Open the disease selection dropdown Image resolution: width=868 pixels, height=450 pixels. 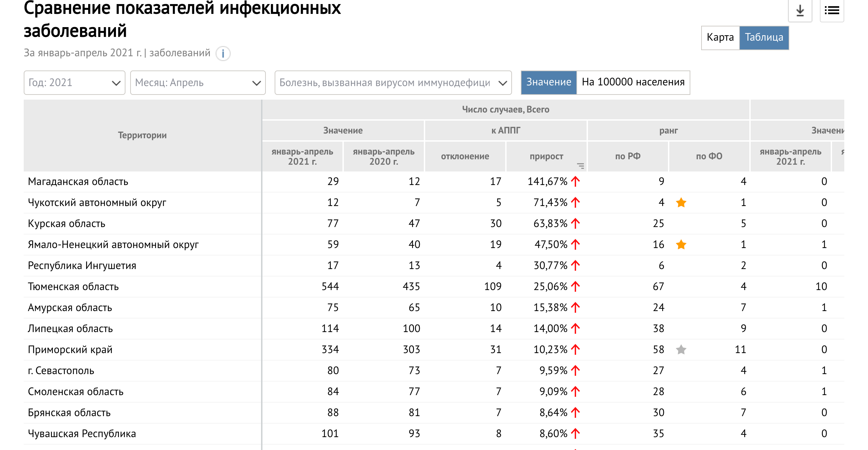(x=393, y=83)
